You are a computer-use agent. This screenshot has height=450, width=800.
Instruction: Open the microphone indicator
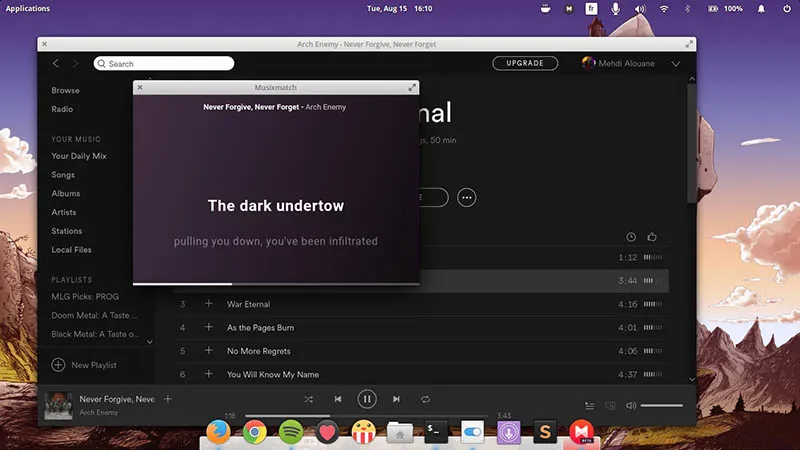coord(615,9)
